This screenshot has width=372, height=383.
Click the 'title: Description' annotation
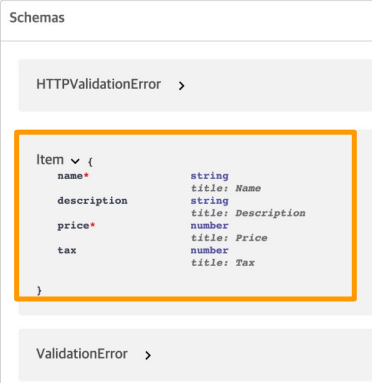[x=248, y=213]
